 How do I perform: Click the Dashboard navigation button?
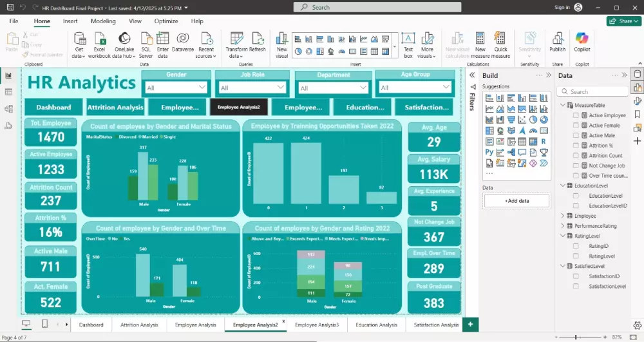tap(53, 107)
